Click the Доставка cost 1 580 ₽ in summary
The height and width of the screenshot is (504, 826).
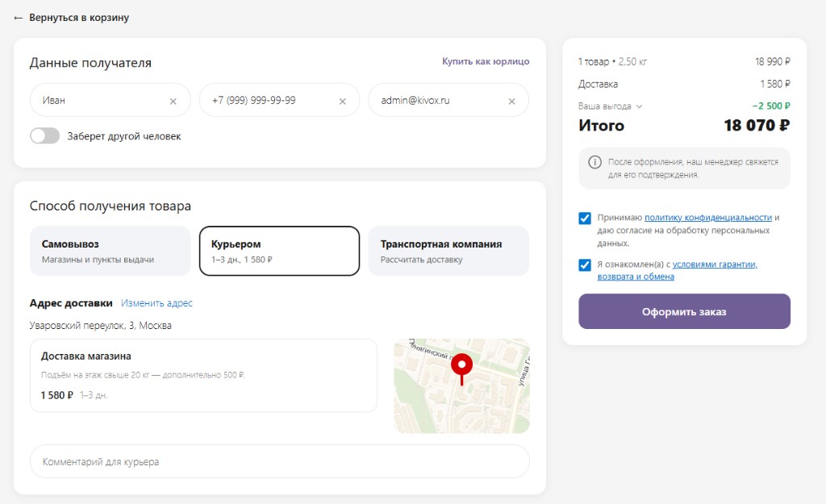(x=775, y=84)
